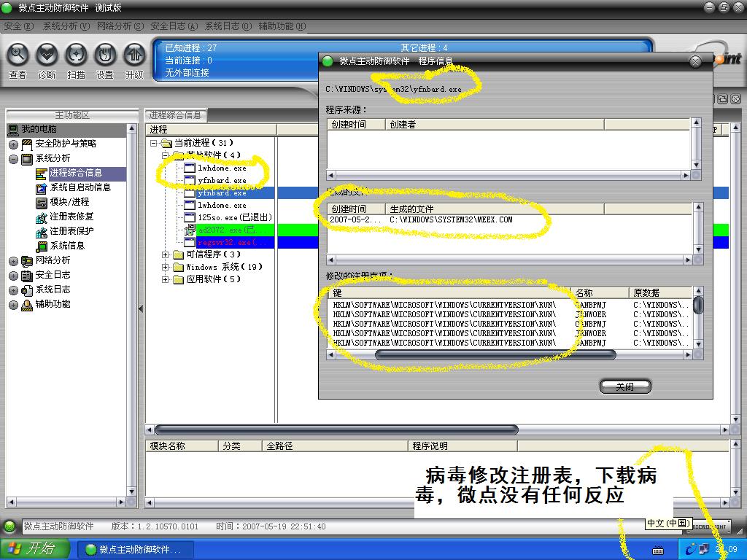This screenshot has width=747, height=560.
Task: Click the 名称 column header in registry list
Action: click(x=600, y=293)
